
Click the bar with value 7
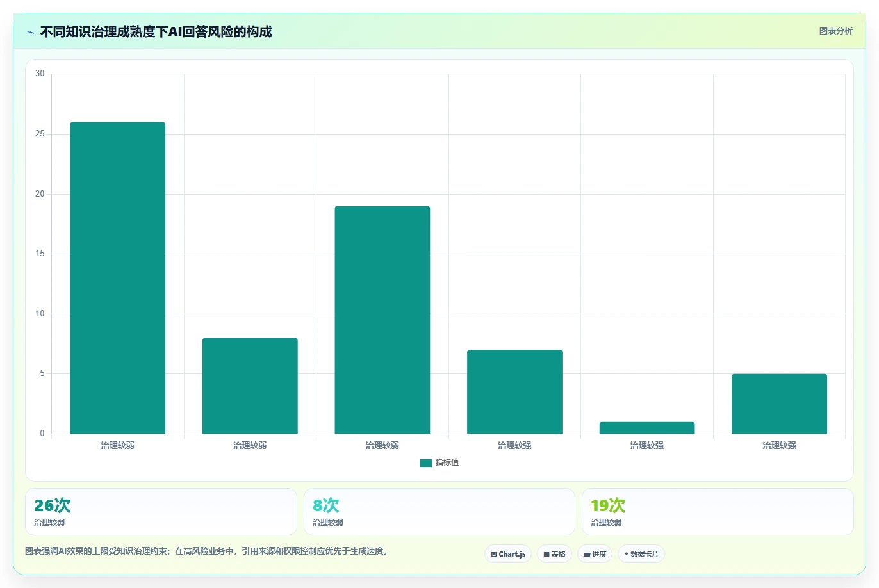[514, 392]
